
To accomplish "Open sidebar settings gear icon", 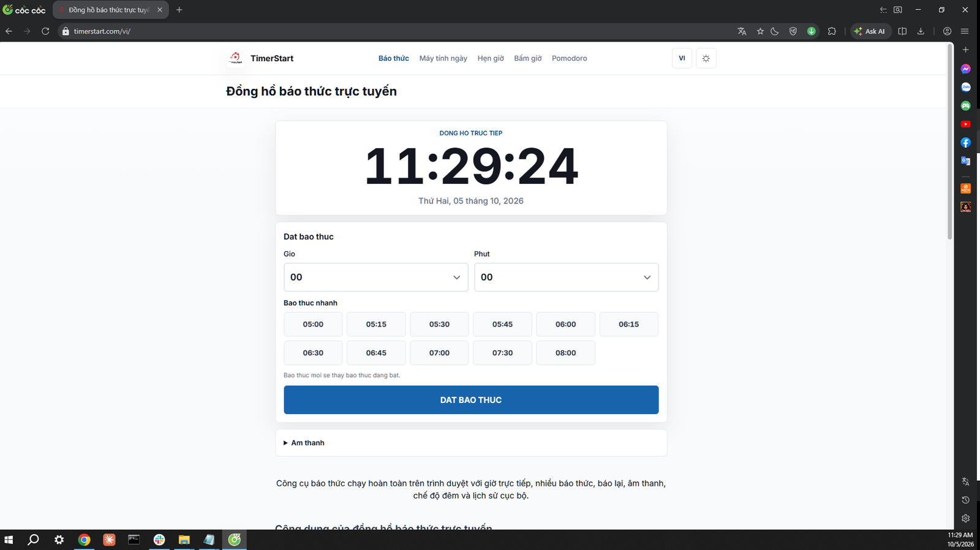I will click(x=965, y=518).
